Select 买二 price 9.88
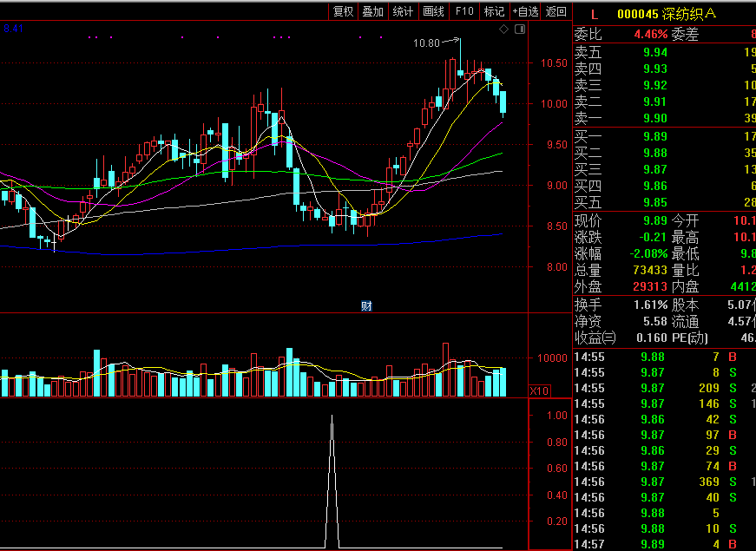 pos(655,153)
